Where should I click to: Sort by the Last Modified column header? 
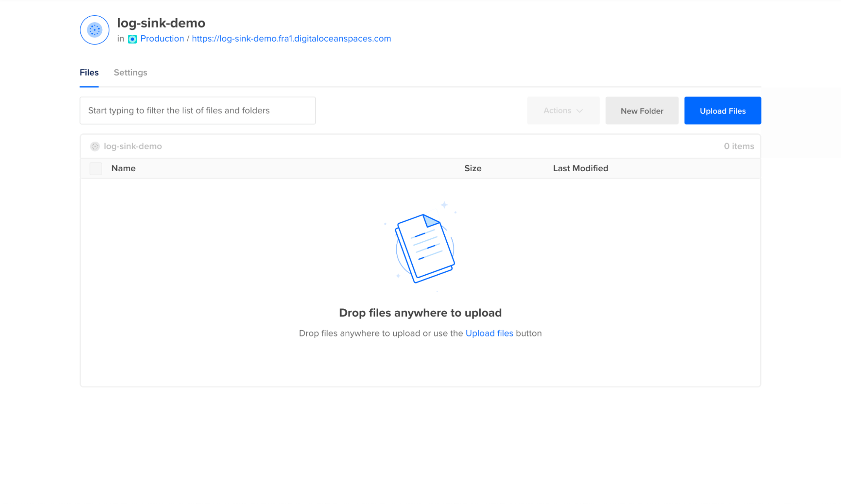[x=581, y=168]
